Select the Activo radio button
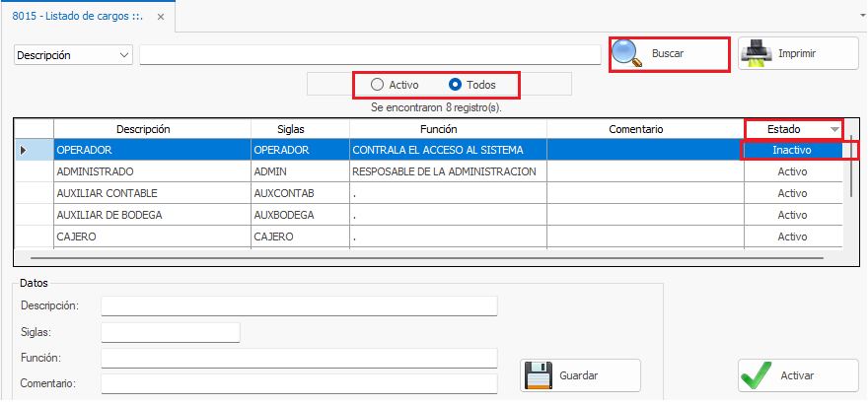Screen dimensions: 868x405 pos(377,85)
